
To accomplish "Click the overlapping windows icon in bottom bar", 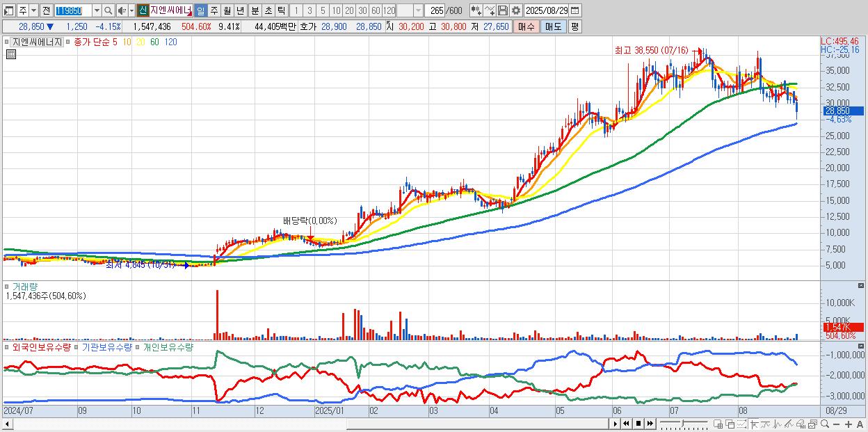I will (730, 424).
